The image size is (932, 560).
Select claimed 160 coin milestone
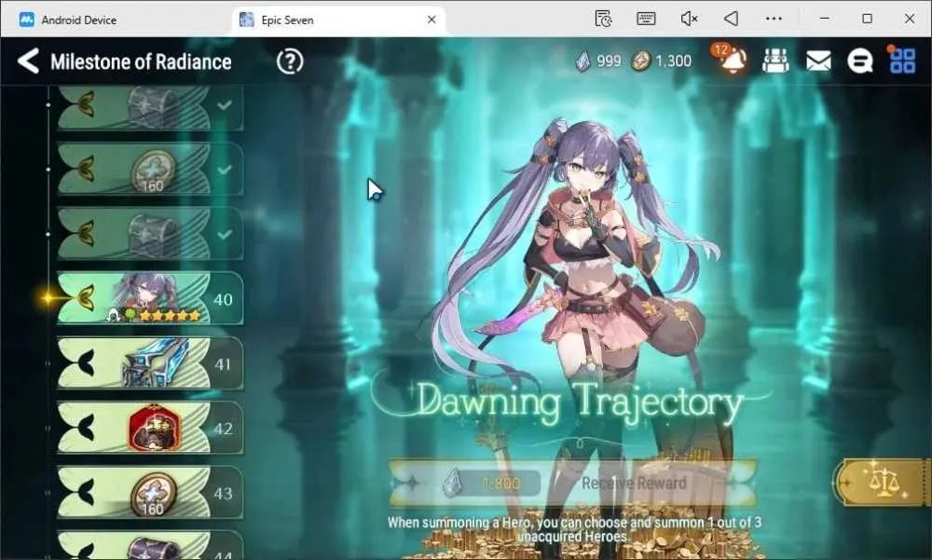coord(150,170)
